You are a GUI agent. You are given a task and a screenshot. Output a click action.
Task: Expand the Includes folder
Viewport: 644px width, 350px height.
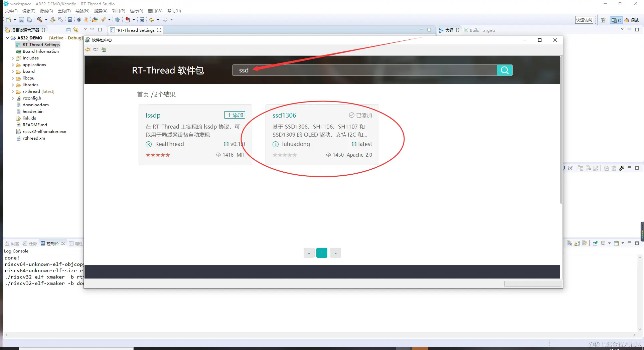(x=13, y=58)
